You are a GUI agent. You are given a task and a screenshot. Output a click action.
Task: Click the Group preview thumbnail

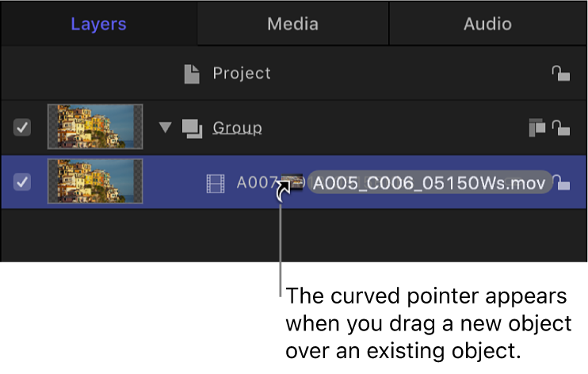[x=95, y=127]
